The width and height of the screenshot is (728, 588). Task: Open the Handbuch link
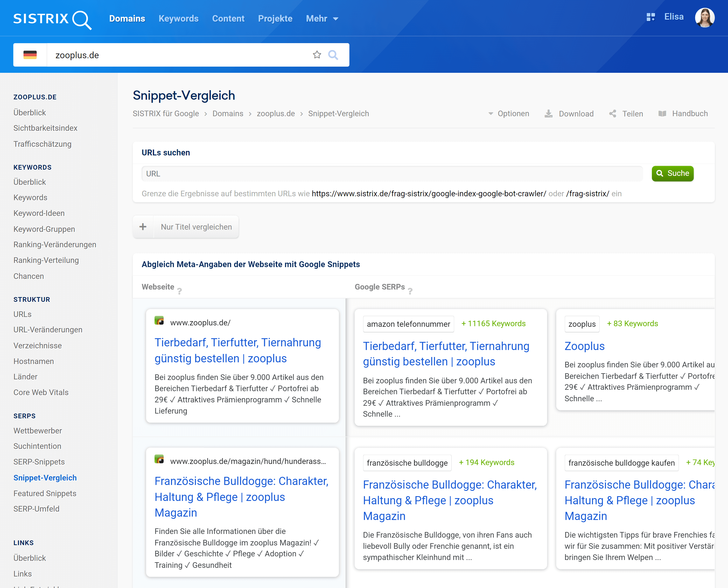coord(690,114)
